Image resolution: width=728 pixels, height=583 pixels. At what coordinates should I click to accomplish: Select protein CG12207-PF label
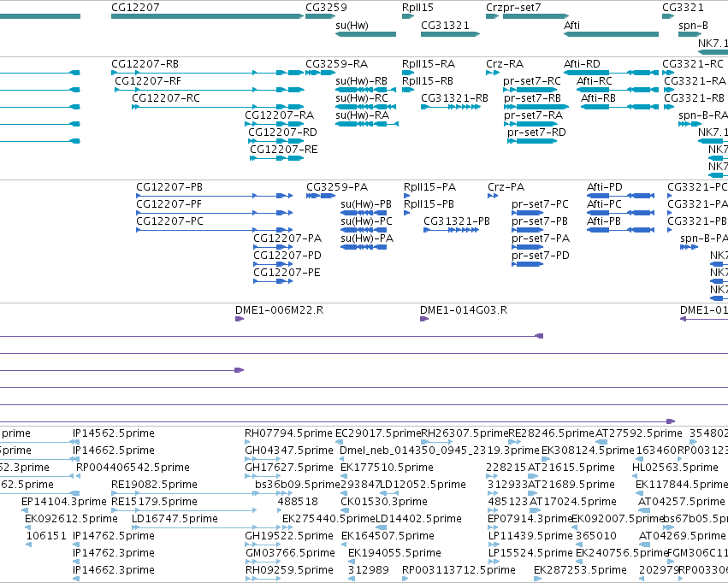tap(169, 204)
